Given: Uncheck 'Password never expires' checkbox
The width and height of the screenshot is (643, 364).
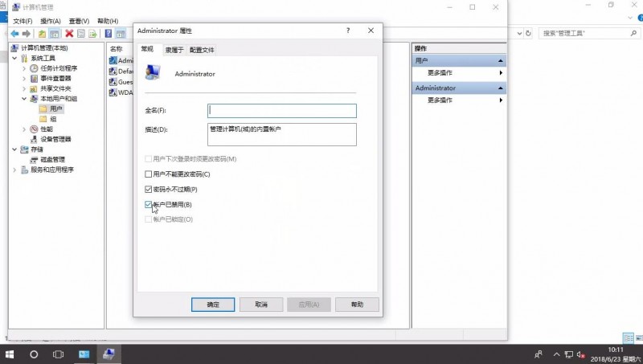Looking at the screenshot, I should tap(149, 190).
